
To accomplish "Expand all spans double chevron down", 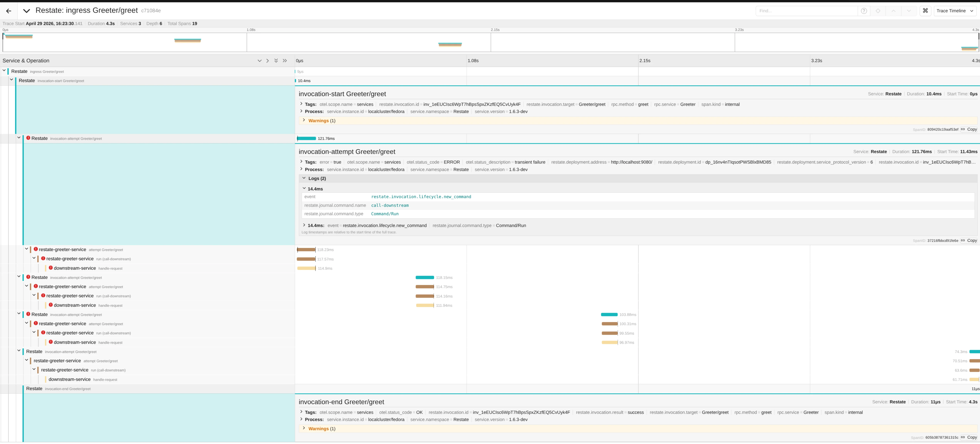I will 276,61.
